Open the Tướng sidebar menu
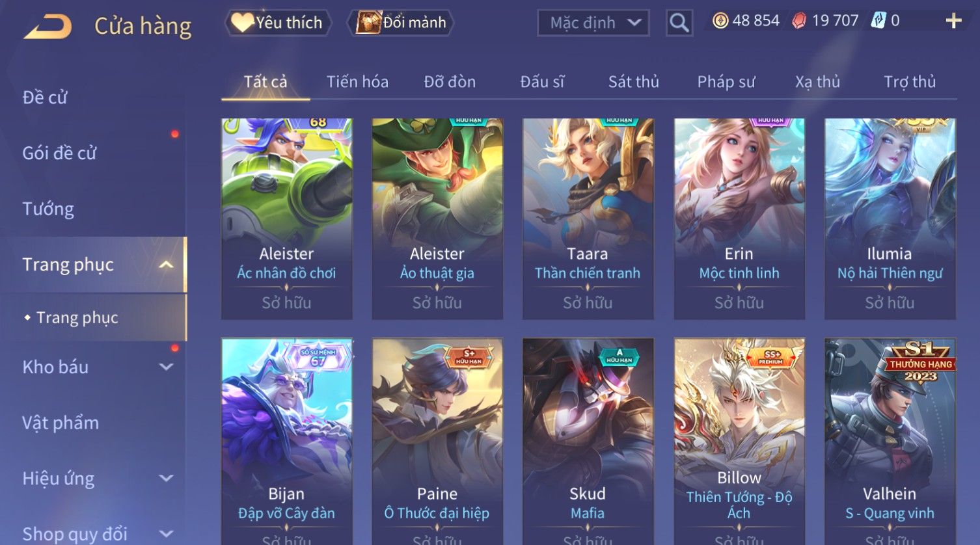This screenshot has width=980, height=545. tap(48, 209)
